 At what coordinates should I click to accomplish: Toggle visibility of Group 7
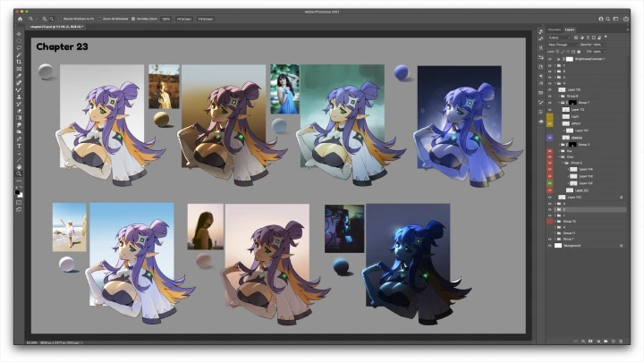click(549, 103)
